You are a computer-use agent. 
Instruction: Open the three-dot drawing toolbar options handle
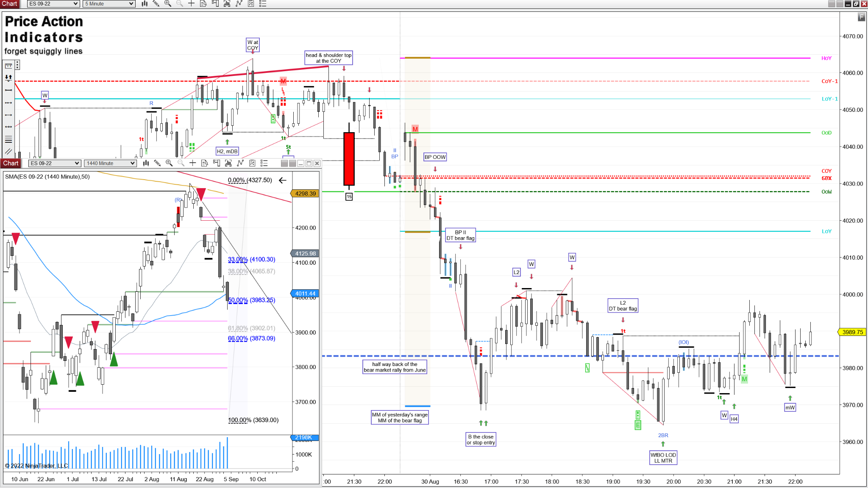pyautogui.click(x=17, y=65)
